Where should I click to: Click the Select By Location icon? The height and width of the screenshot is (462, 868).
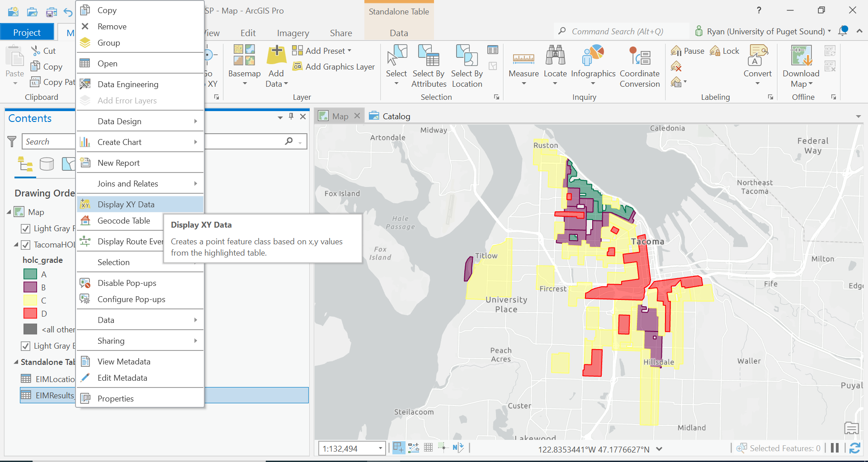[467, 56]
